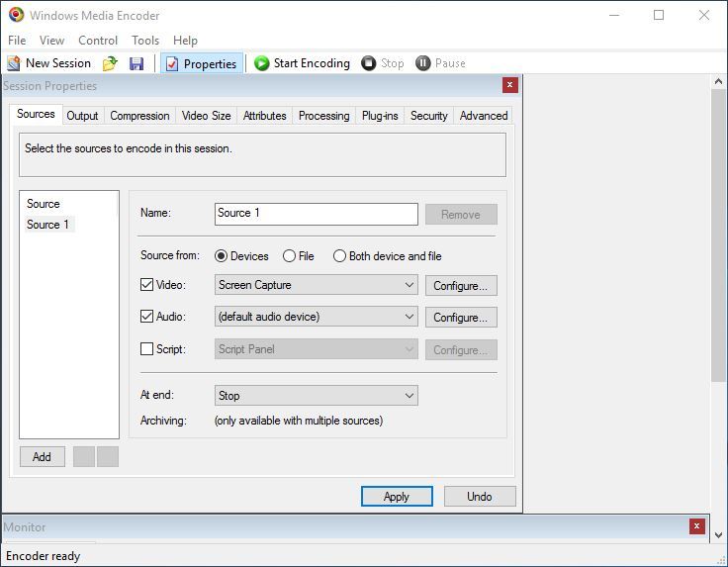This screenshot has width=728, height=567.
Task: Uncheck the Video checkbox
Action: [x=146, y=285]
